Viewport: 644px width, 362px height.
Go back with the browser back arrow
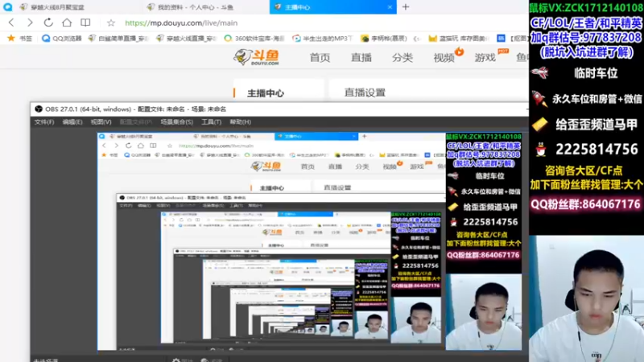coord(11,23)
